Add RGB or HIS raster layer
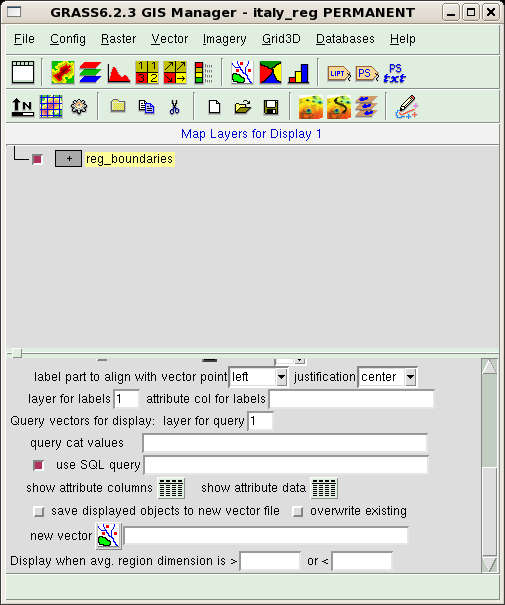The height and width of the screenshot is (605, 505). [91, 72]
